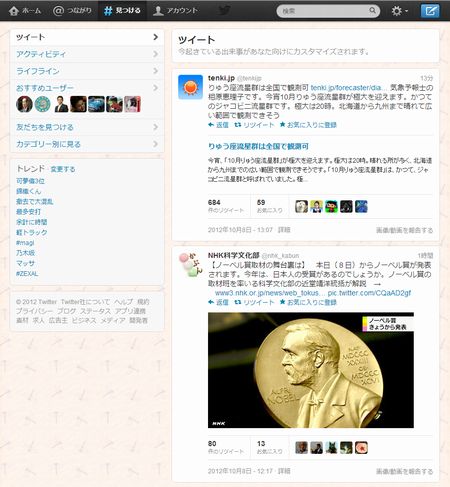Click the 変更する trends link
This screenshot has height=487, width=450.
pyautogui.click(x=63, y=169)
